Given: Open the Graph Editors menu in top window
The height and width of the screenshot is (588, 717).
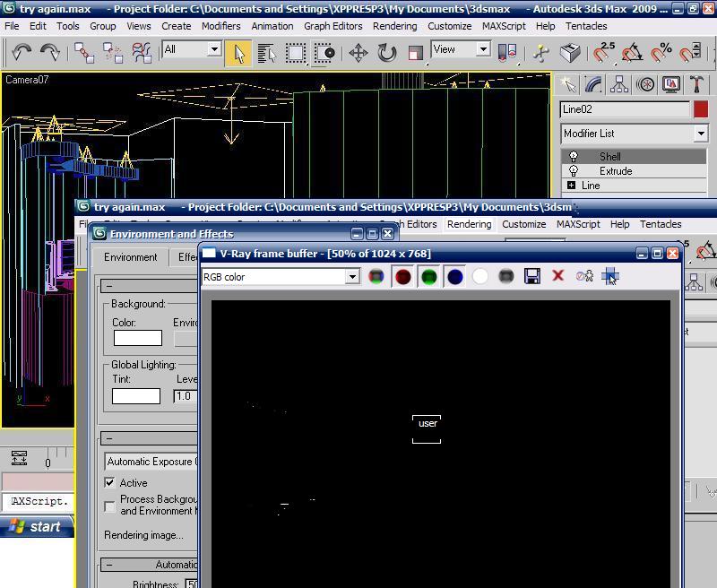Looking at the screenshot, I should tap(333, 26).
